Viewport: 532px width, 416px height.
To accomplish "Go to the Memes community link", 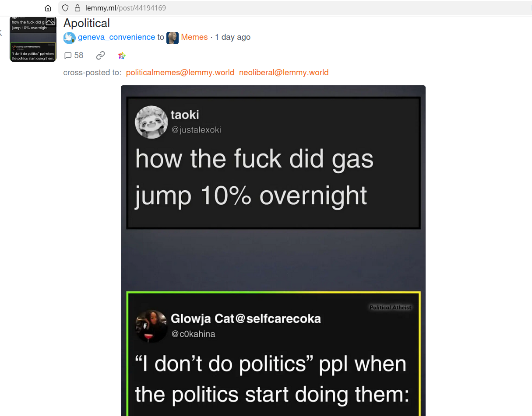I will pos(194,37).
